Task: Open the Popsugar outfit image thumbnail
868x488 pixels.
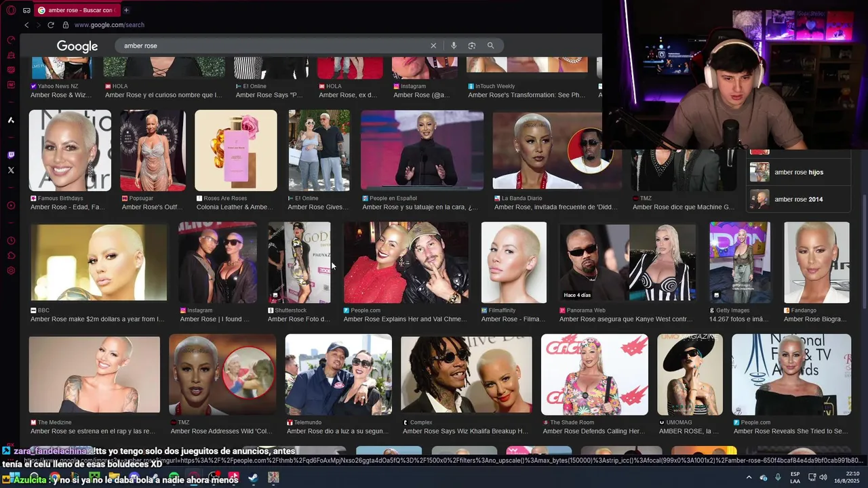Action: [153, 150]
